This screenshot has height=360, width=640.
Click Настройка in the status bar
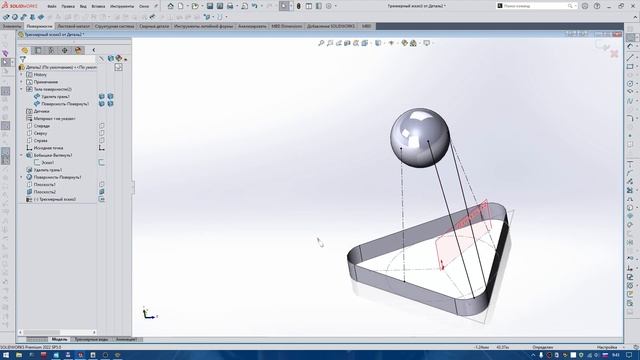pyautogui.click(x=607, y=347)
